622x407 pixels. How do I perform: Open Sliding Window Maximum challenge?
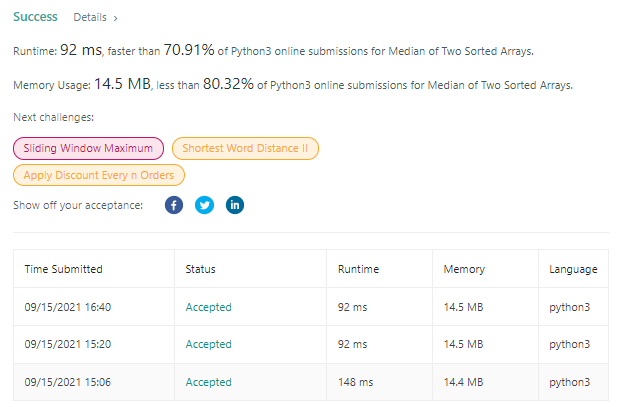[x=88, y=148]
